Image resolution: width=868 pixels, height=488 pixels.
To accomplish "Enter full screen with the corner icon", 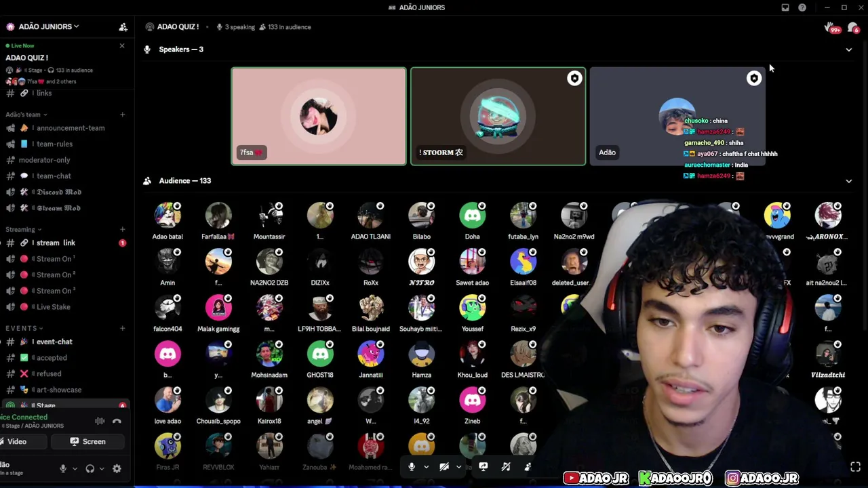I will (855, 466).
